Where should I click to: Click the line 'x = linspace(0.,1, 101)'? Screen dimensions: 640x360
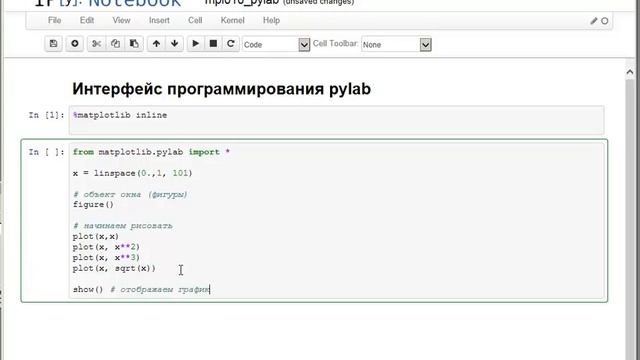[133, 173]
